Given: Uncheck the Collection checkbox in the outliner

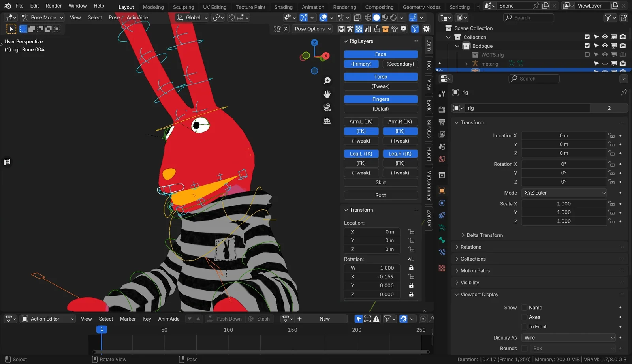Looking at the screenshot, I should pyautogui.click(x=587, y=37).
